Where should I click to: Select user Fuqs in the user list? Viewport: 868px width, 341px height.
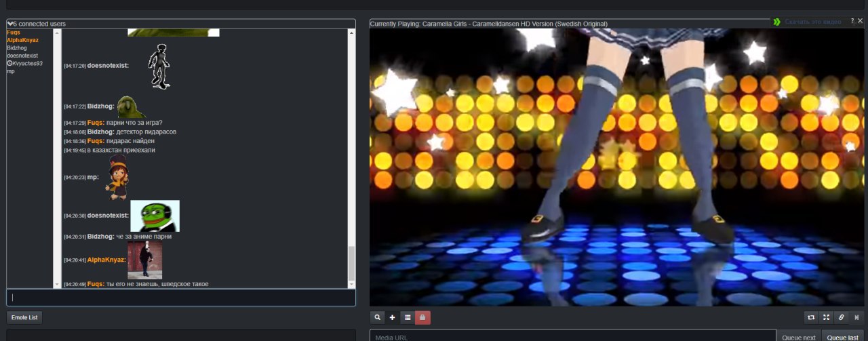coord(14,33)
